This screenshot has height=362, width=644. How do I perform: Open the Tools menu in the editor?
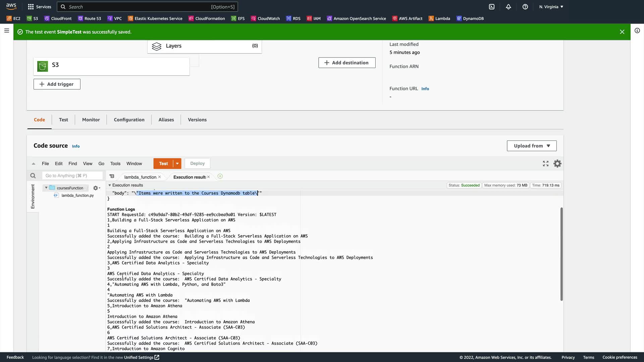(115, 164)
